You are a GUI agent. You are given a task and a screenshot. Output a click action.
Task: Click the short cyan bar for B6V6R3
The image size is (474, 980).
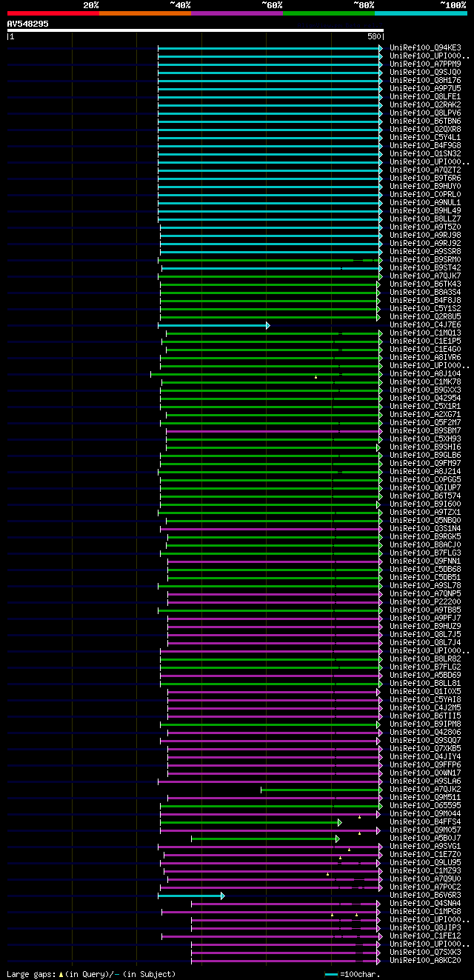tap(191, 896)
